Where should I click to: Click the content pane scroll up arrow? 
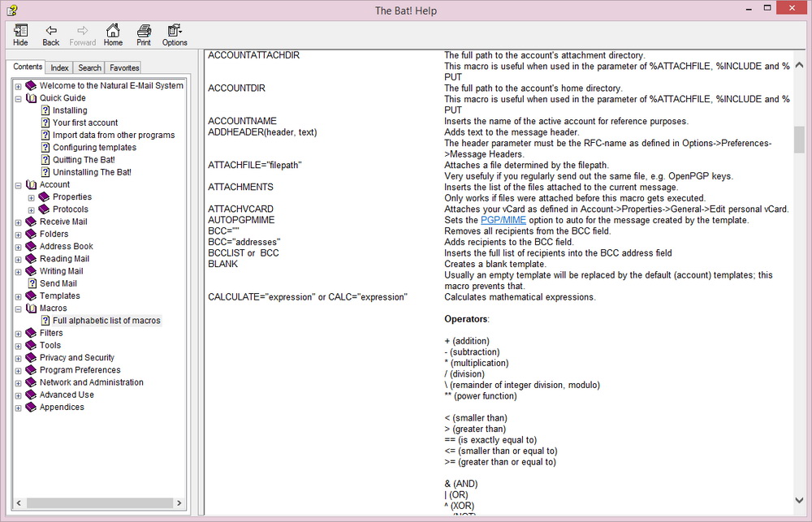pyautogui.click(x=799, y=66)
